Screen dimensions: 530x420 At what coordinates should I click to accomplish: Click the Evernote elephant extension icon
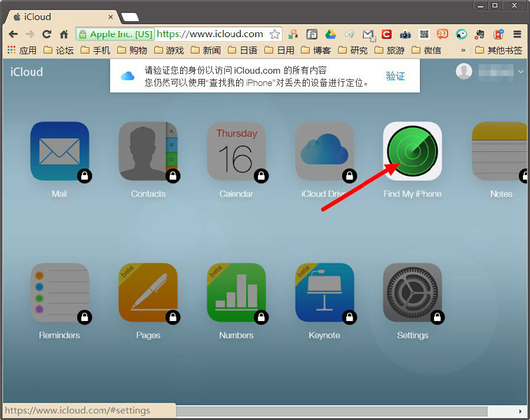[x=479, y=34]
